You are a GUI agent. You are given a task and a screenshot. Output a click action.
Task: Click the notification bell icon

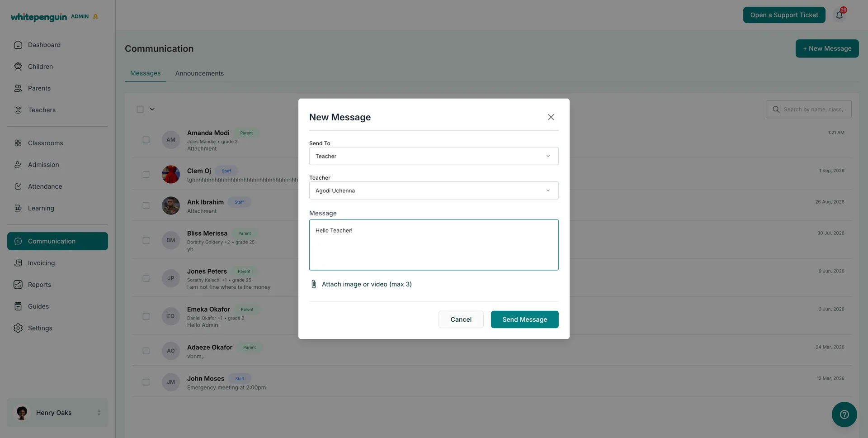[840, 15]
